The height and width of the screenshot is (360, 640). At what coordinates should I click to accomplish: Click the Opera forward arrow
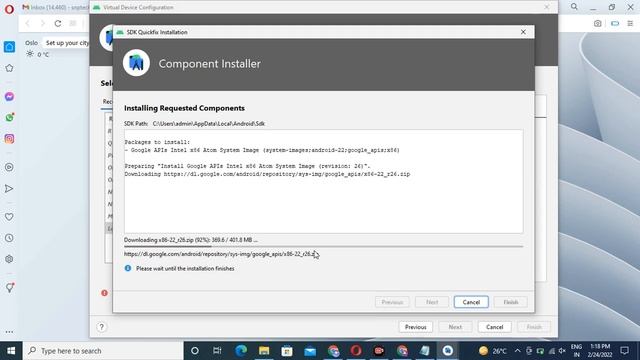pyautogui.click(x=42, y=23)
